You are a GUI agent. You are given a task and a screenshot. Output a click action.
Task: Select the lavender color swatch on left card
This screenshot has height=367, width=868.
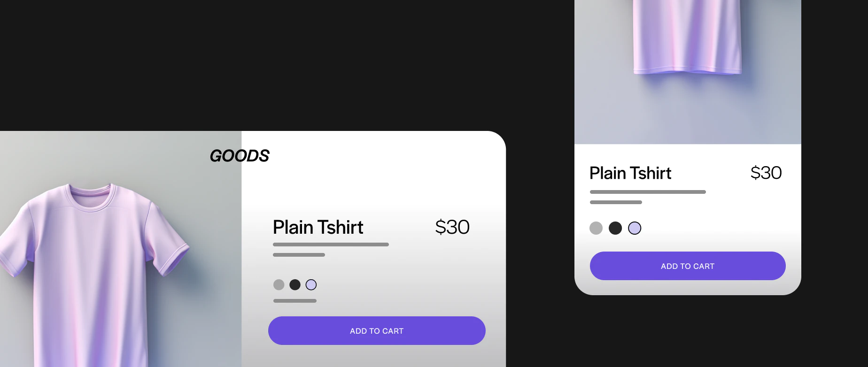[311, 284]
